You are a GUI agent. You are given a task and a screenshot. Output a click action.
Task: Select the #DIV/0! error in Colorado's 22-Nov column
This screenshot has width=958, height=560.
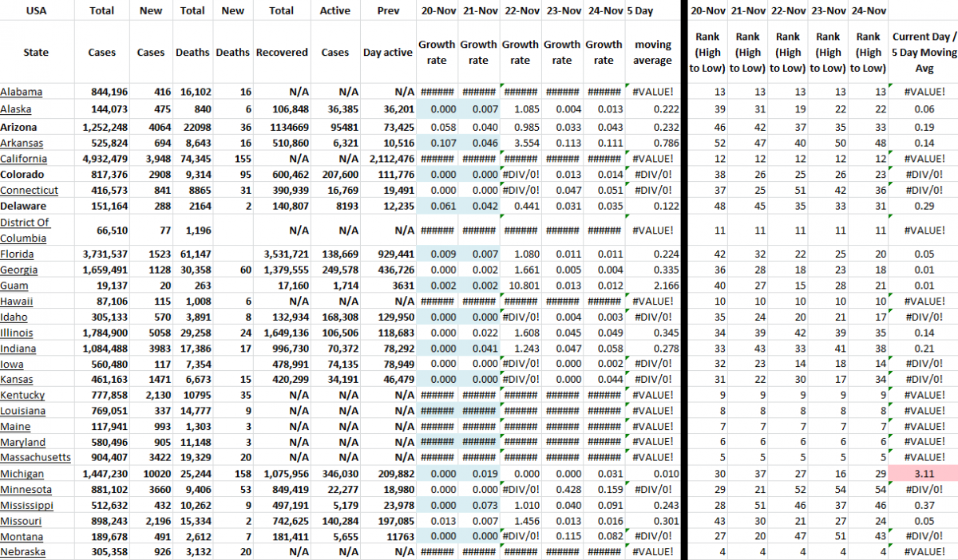pyautogui.click(x=520, y=174)
